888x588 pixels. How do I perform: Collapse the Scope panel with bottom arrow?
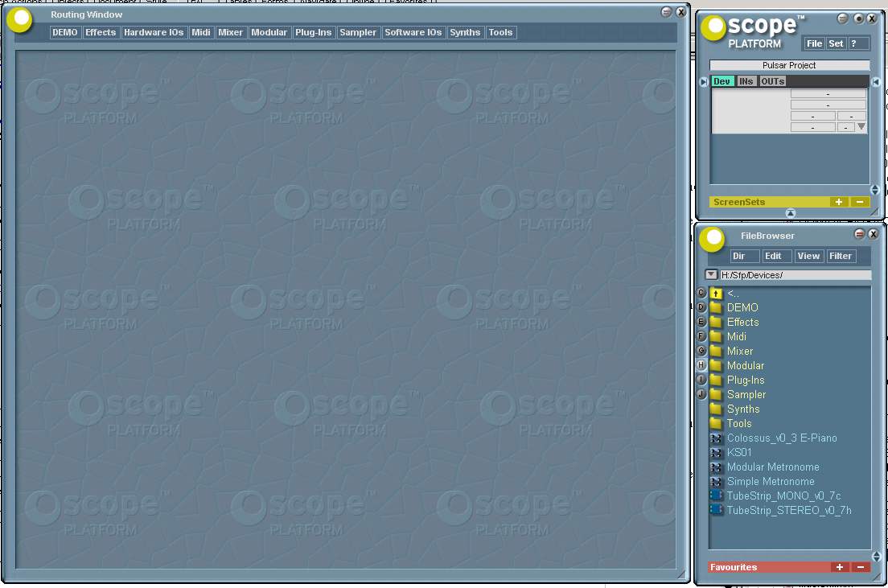(791, 213)
